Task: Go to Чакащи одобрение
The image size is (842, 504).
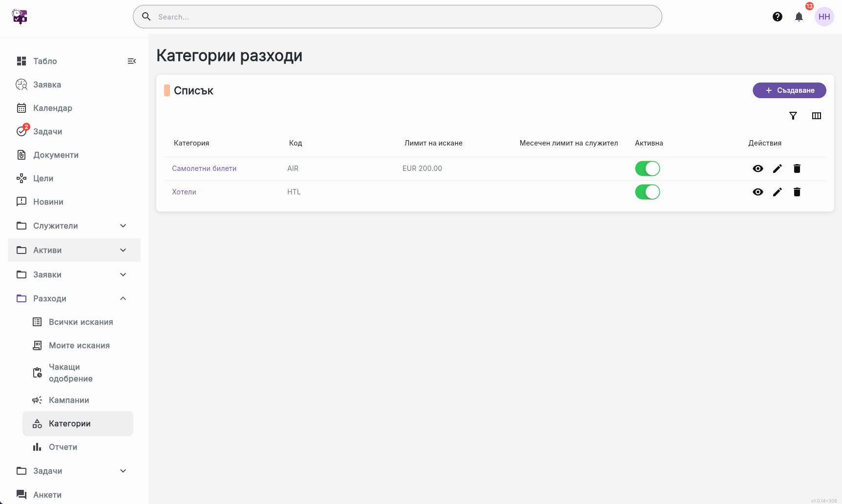Action: (78, 373)
